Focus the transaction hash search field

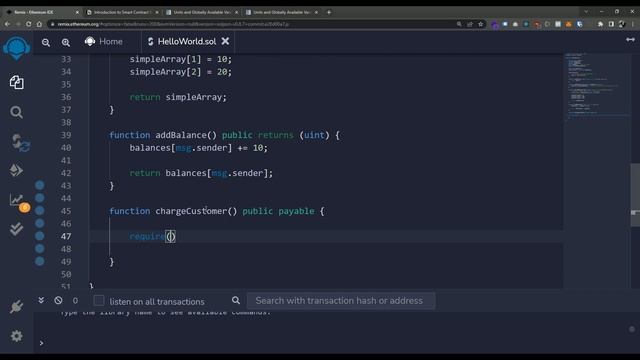click(341, 301)
